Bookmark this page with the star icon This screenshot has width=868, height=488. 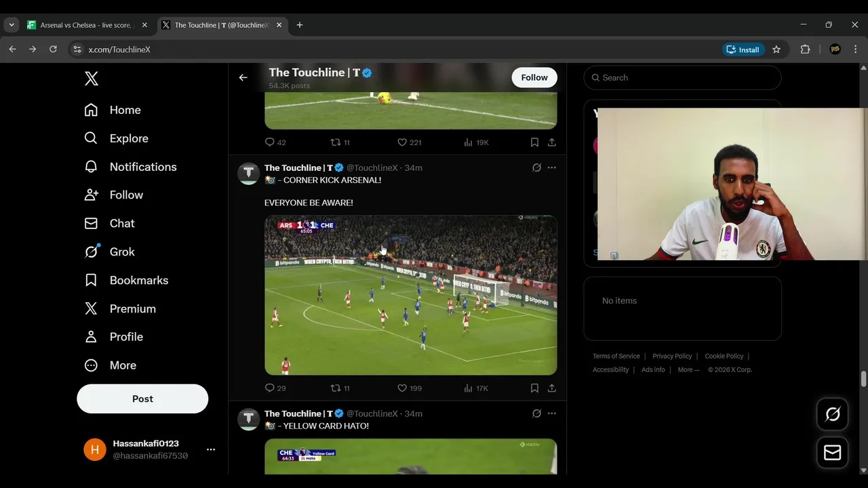tap(776, 49)
